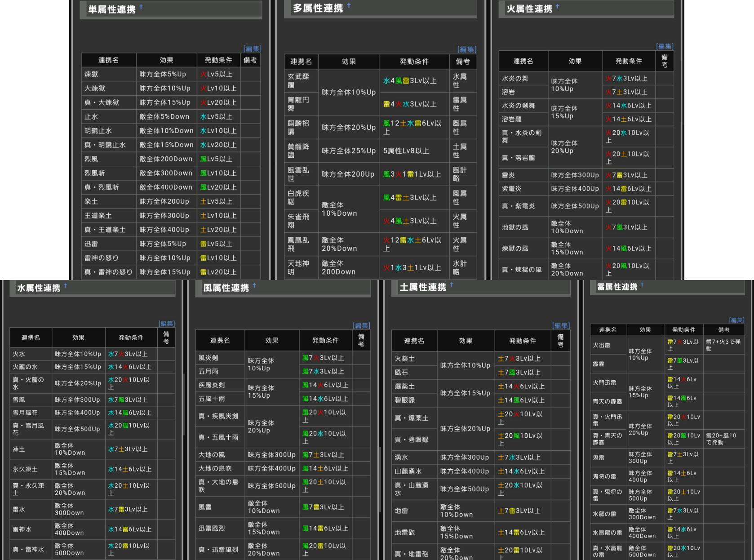
Task: Open 編集 link above the 多属性連携 table
Action: point(467,49)
